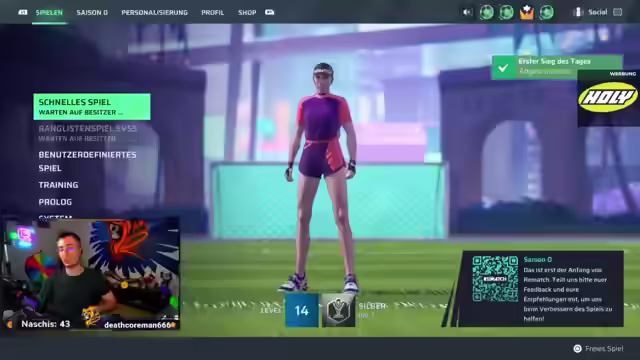Select the green avatar directly left of the crown

click(x=507, y=12)
